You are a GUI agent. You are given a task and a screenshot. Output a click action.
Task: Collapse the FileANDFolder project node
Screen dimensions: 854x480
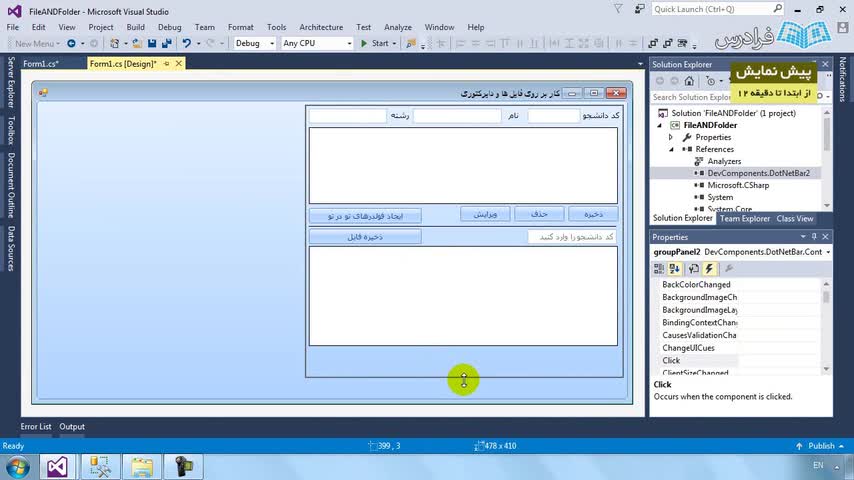point(660,125)
